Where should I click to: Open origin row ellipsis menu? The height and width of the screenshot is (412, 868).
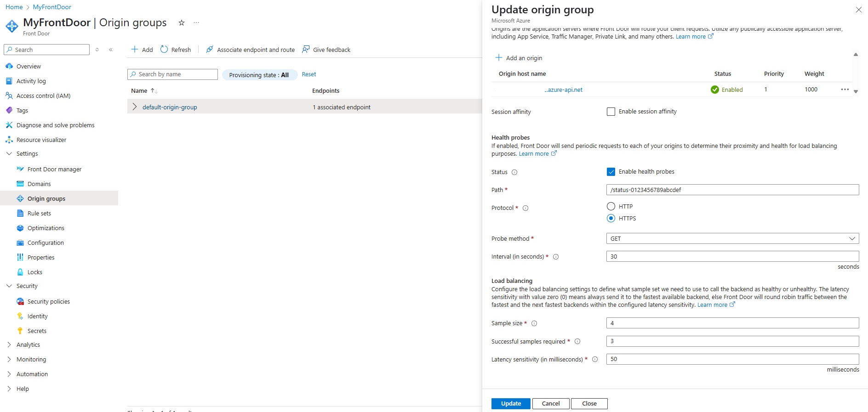pos(845,90)
